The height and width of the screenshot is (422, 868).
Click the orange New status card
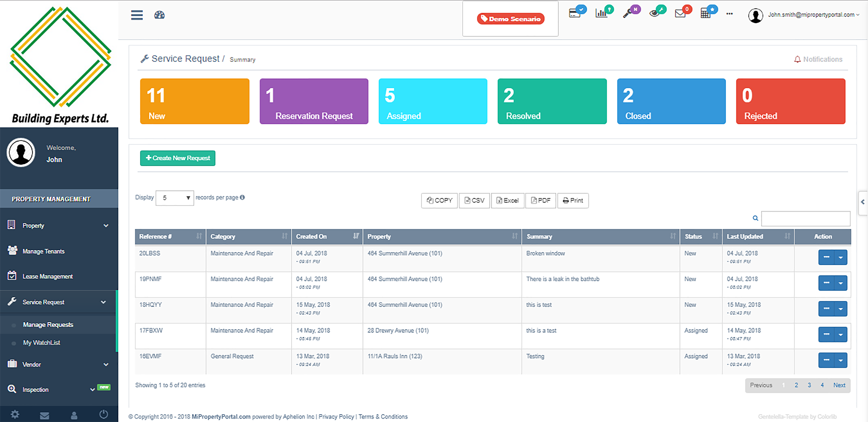194,101
